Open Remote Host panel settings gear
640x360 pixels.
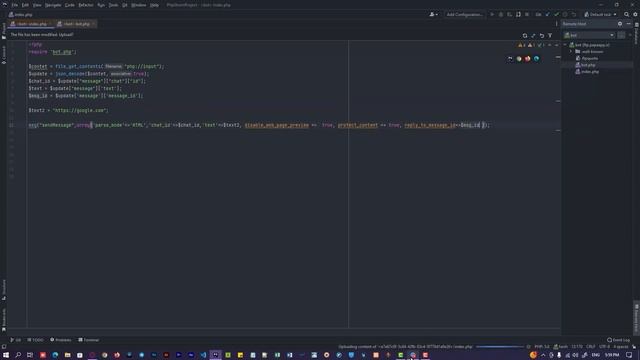tap(620, 24)
